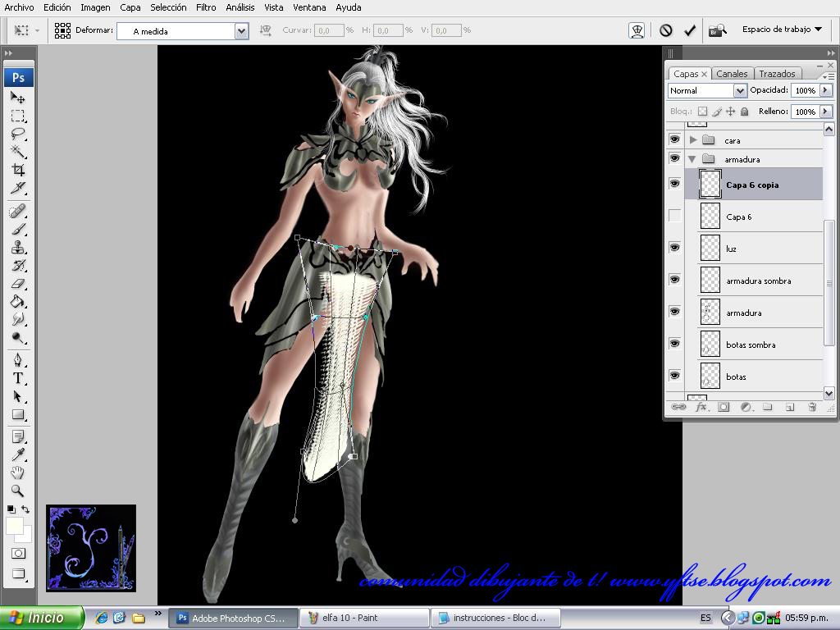Hide the botas sombra layer
The height and width of the screenshot is (630, 840).
click(675, 345)
